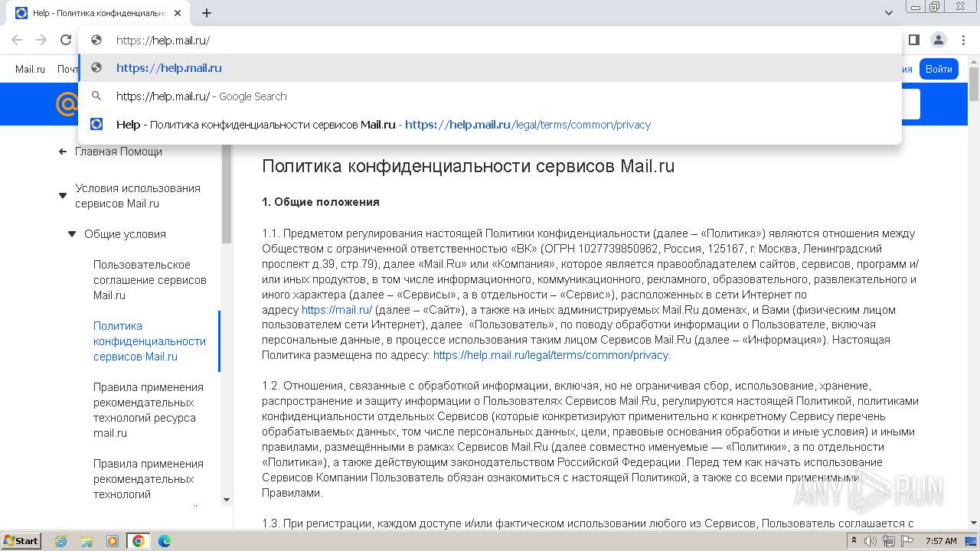
Task: Select Политика конфиденциальности сервисов Mail.ru item
Action: point(149,341)
